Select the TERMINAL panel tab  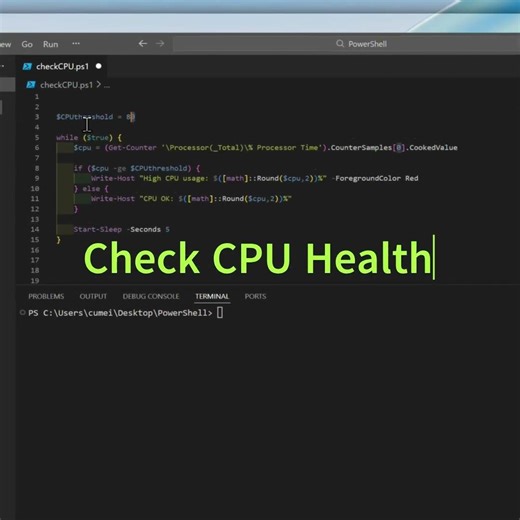coord(212,296)
